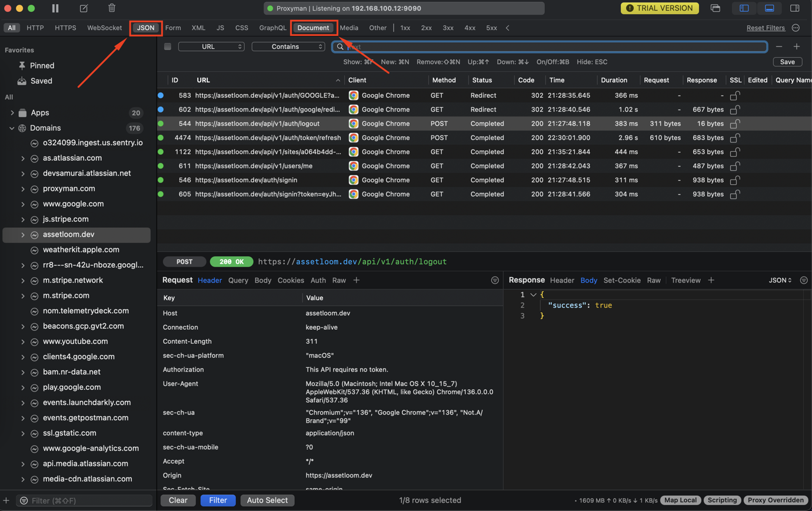The image size is (812, 511).
Task: Toggle the HTTPS protocol filter
Action: click(65, 28)
